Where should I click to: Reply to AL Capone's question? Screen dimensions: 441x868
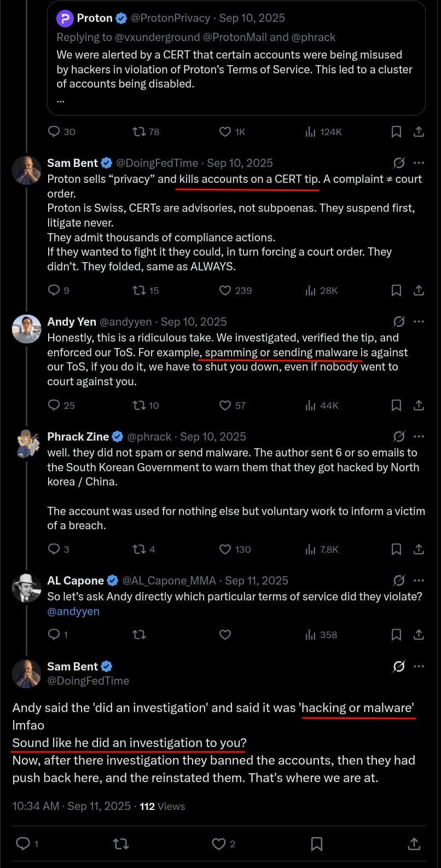click(x=53, y=634)
